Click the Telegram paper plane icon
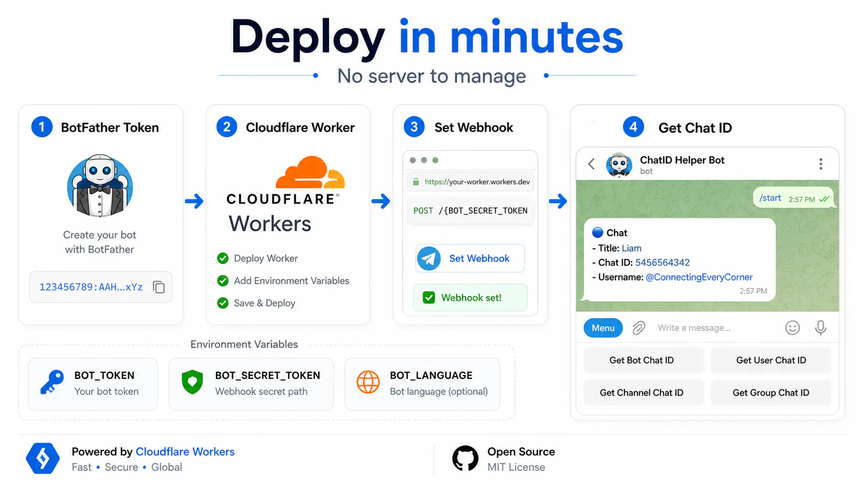 (429, 258)
